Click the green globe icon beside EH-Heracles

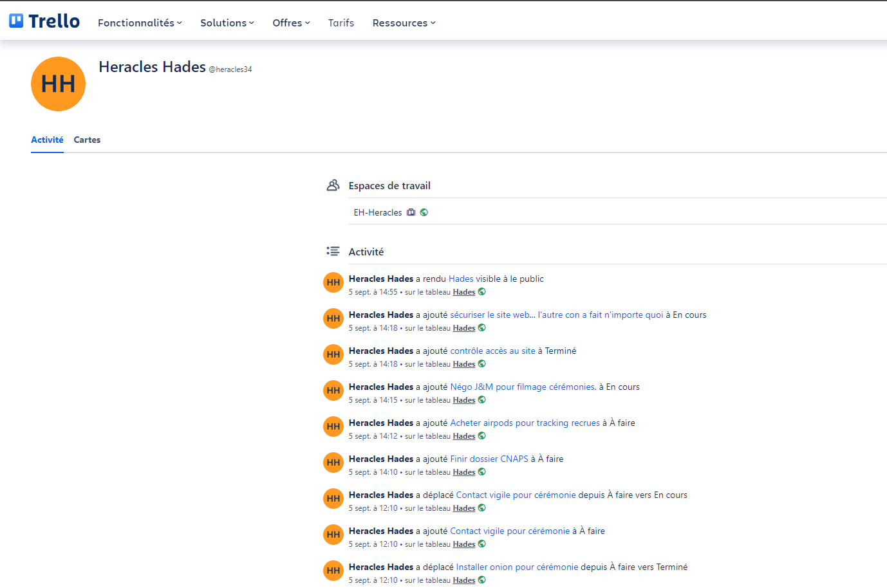424,212
